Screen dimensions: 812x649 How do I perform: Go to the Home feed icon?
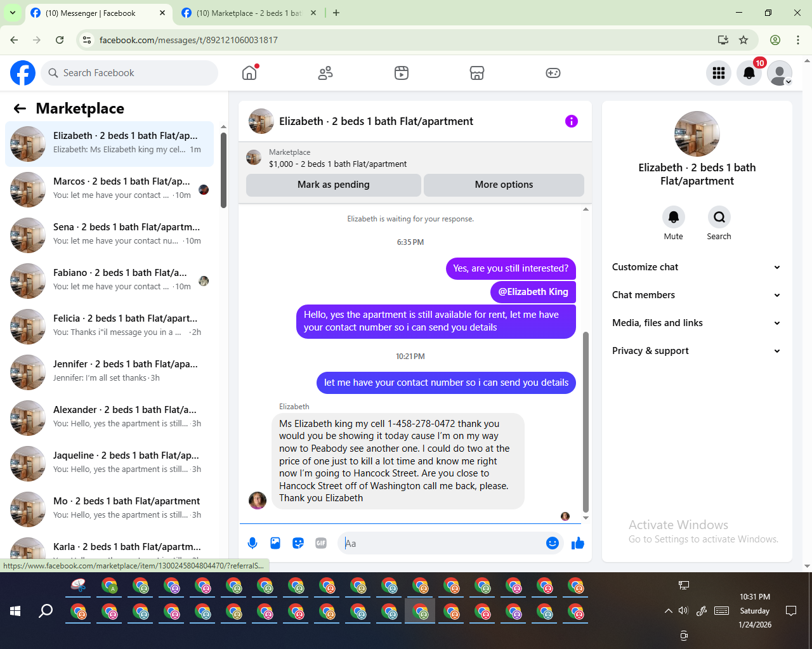[249, 73]
